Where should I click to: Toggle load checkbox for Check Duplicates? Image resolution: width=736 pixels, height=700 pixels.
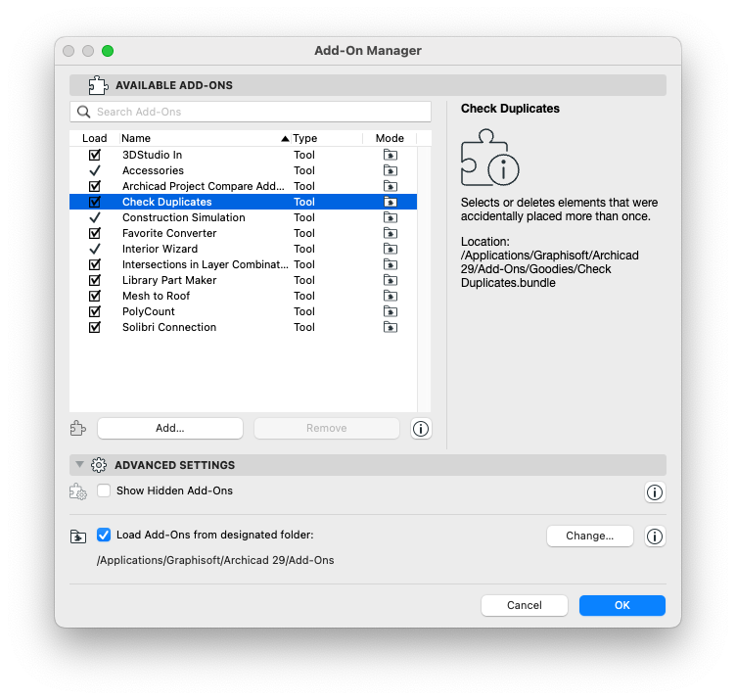pos(95,202)
